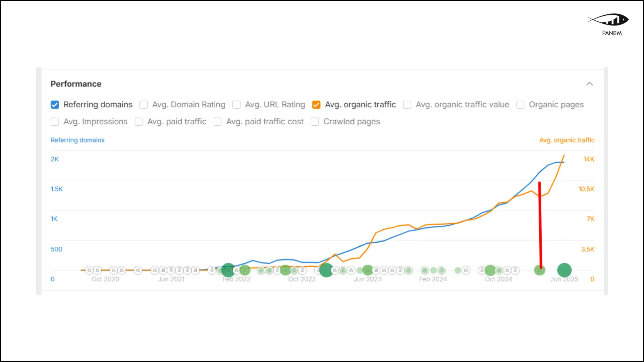Open the large dark green bubble above Jun 2025

[x=564, y=270]
